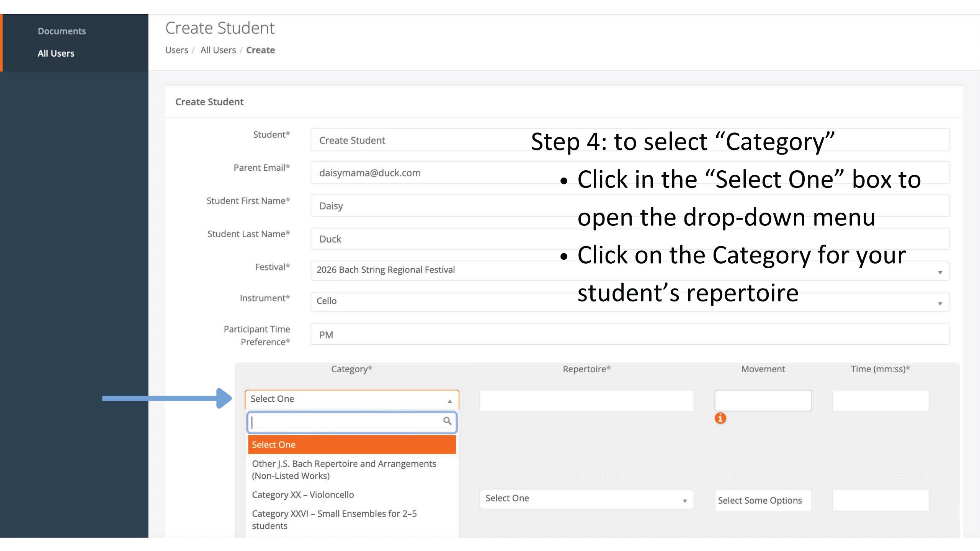
Task: Click the Student Last Name field
Action: [421, 239]
